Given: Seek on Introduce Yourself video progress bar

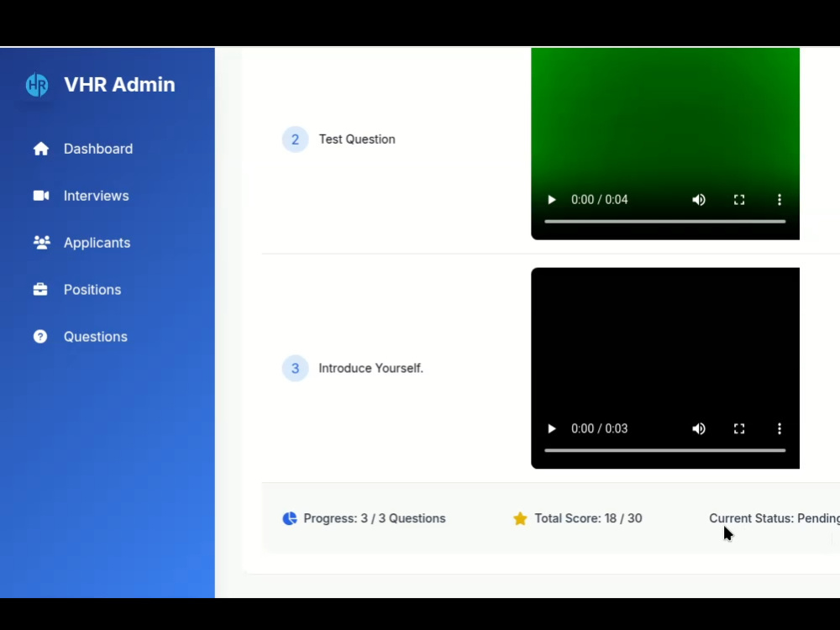Looking at the screenshot, I should click(664, 450).
